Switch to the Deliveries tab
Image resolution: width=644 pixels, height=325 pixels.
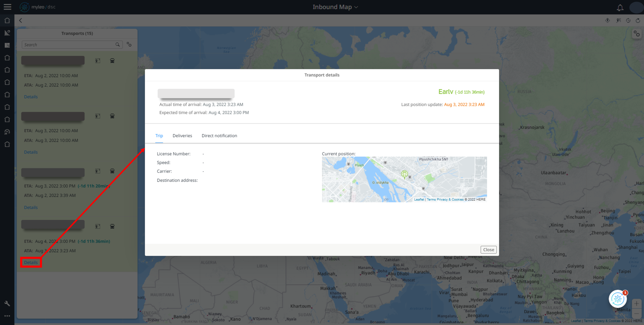point(182,136)
